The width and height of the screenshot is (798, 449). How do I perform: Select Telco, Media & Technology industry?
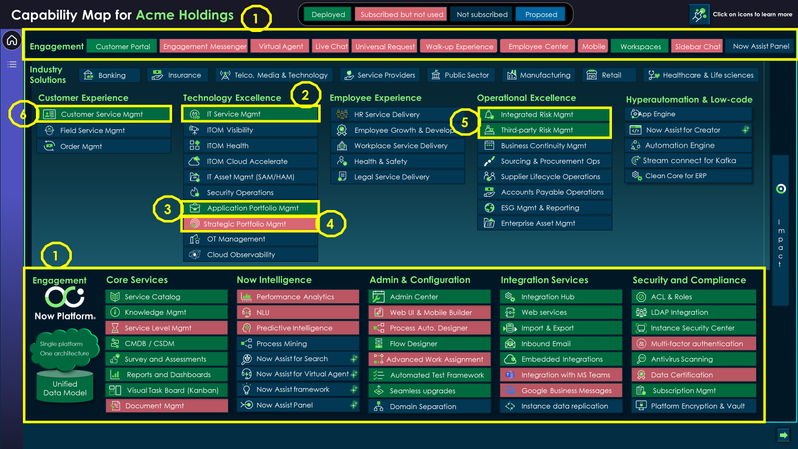pos(274,75)
